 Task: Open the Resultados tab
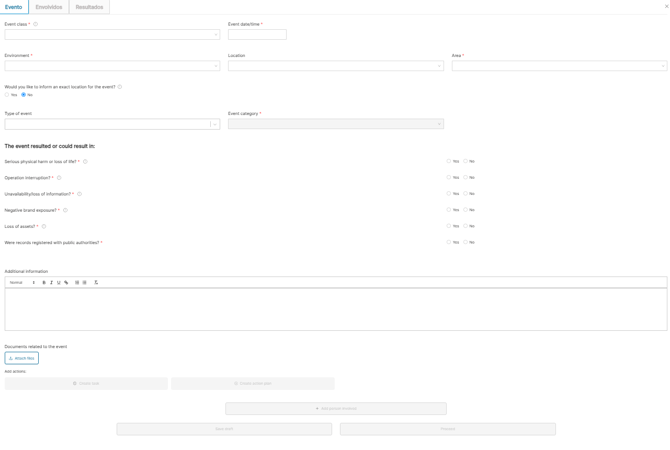89,7
